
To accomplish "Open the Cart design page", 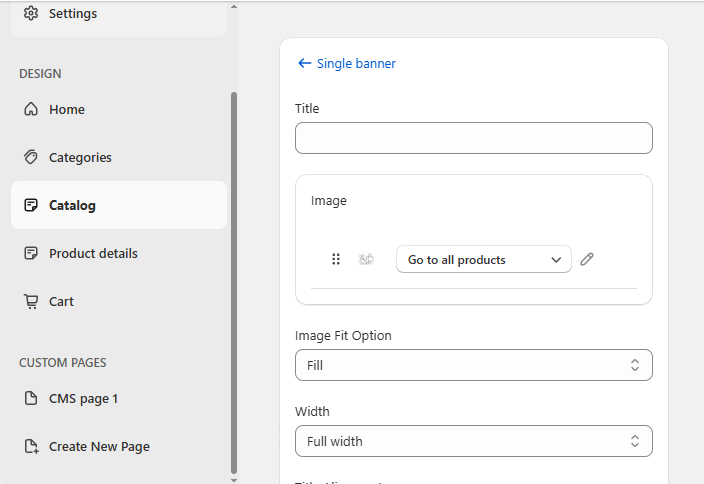I will click(x=119, y=301).
